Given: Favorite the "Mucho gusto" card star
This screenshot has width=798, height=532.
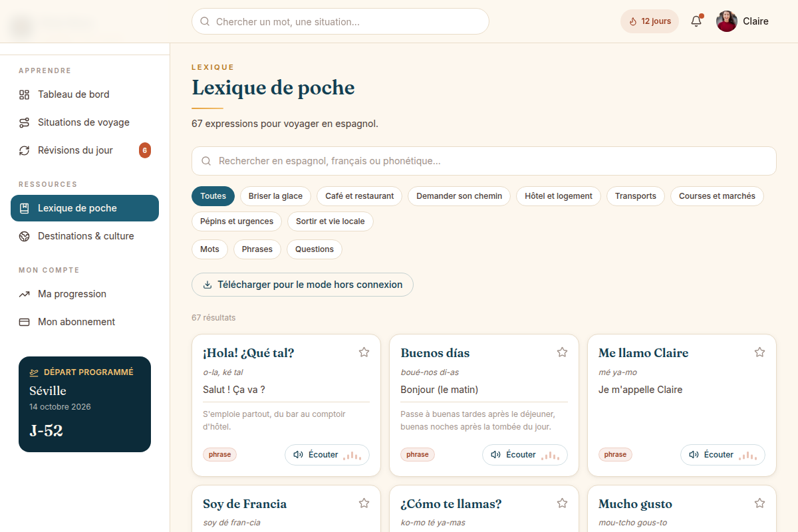Looking at the screenshot, I should (759, 503).
